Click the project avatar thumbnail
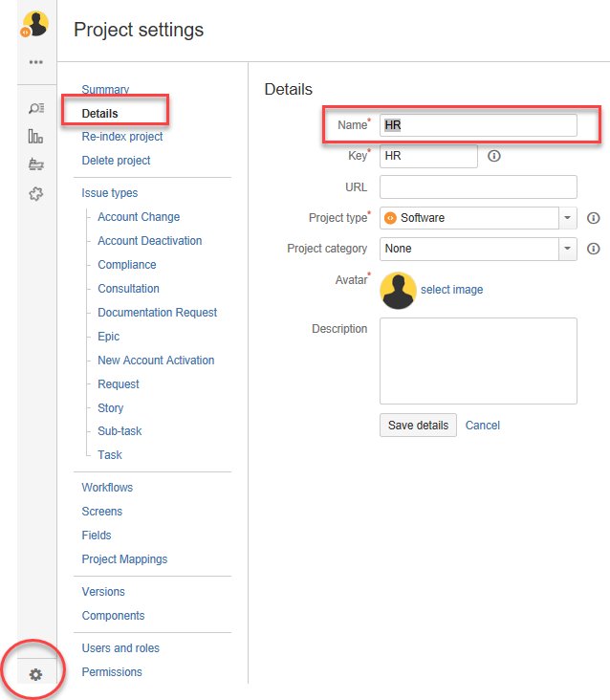This screenshot has width=610, height=700. point(398,290)
